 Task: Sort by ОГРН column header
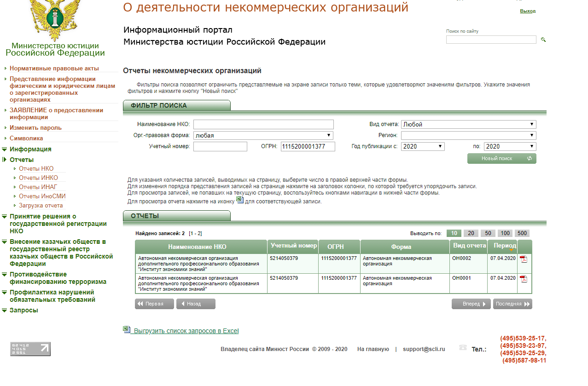point(336,247)
